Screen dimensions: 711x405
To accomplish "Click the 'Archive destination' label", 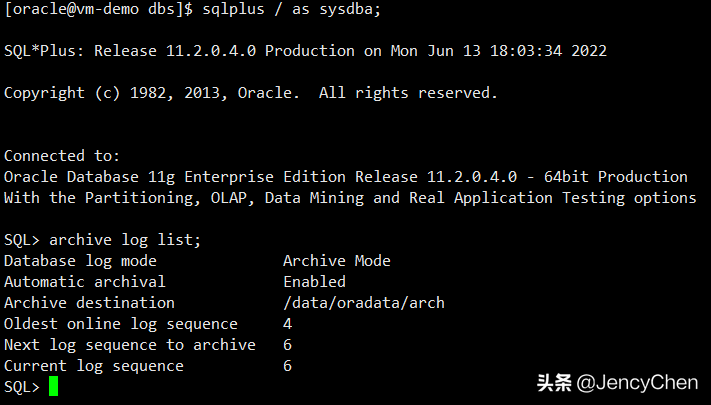I will pyautogui.click(x=89, y=303).
